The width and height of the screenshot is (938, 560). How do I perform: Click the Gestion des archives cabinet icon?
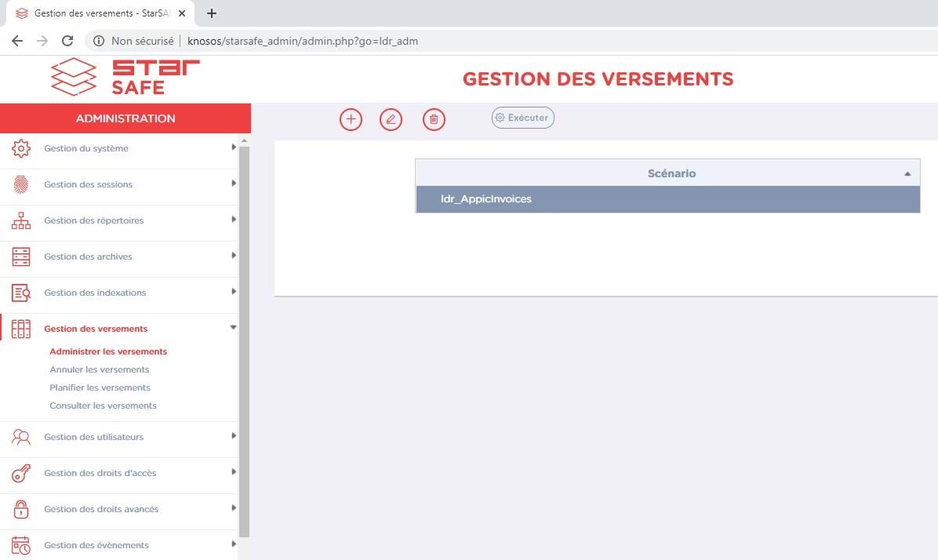[x=21, y=256]
